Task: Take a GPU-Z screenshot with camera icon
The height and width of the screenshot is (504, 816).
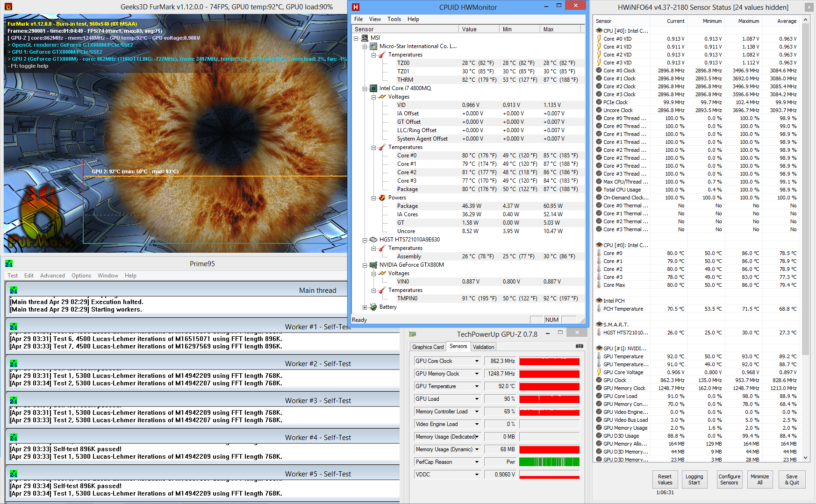Action: click(580, 346)
